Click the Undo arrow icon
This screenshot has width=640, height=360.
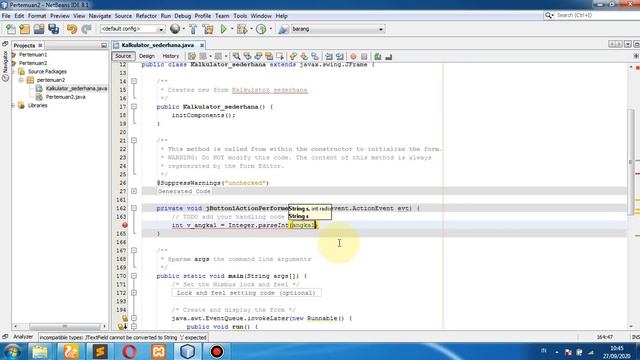coord(72,29)
